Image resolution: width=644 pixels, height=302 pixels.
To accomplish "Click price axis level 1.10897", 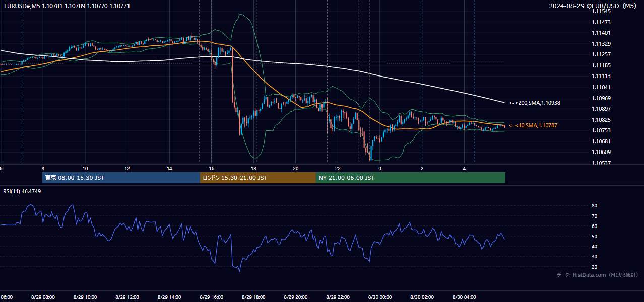I will (601, 109).
